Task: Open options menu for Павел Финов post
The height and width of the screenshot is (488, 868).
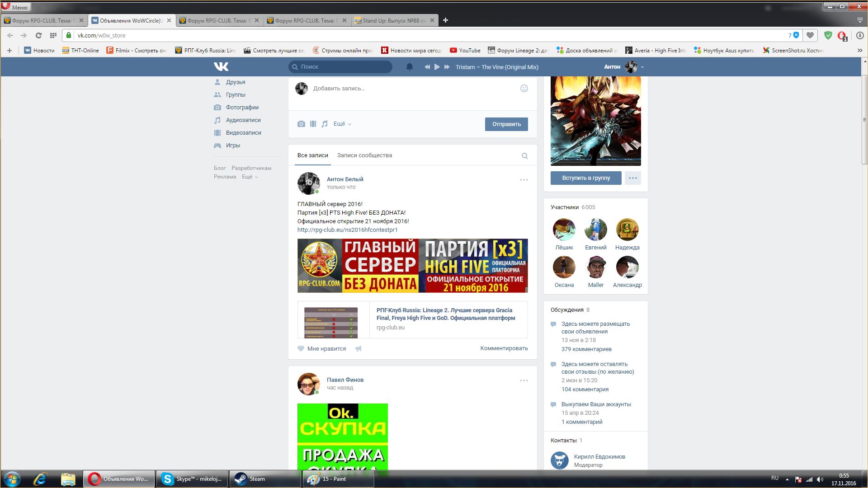Action: click(524, 380)
